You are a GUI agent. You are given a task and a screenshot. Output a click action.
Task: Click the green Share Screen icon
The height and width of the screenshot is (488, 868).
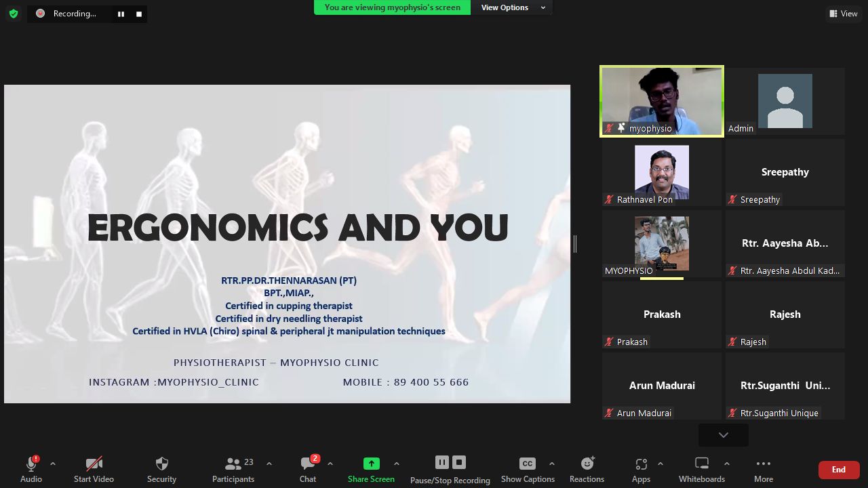pos(371,464)
